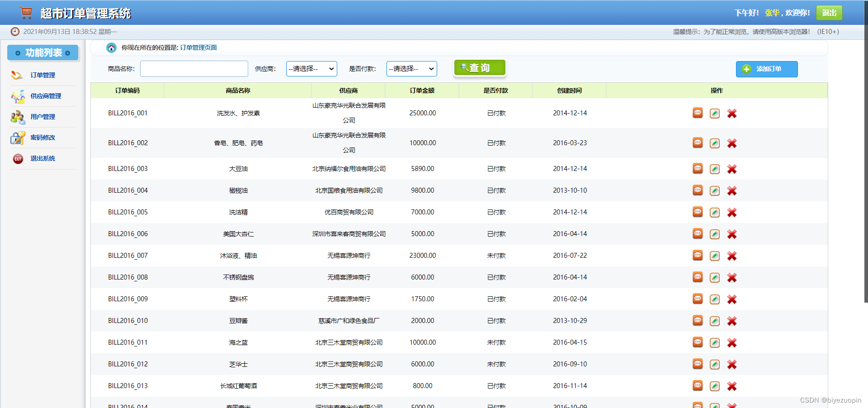Viewport: 868px width, 408px height.
Task: Open 密码修改 via its padlock icon
Action: point(17,138)
